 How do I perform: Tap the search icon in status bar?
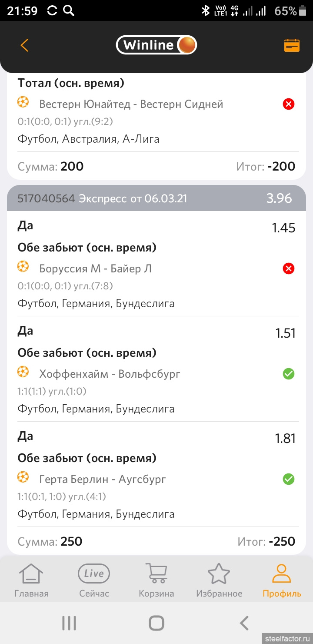point(69,10)
